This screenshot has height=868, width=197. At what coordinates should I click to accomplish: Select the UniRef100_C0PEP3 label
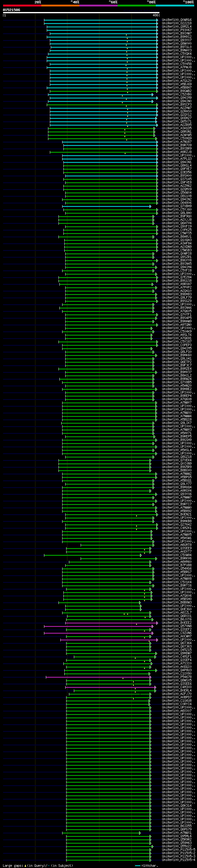[x=177, y=345]
